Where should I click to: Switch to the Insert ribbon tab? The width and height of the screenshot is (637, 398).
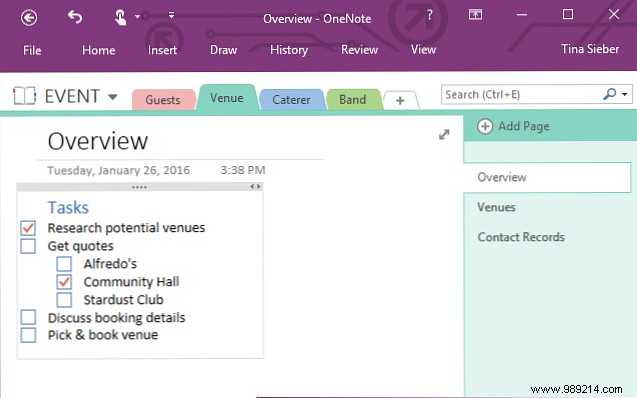coord(162,50)
